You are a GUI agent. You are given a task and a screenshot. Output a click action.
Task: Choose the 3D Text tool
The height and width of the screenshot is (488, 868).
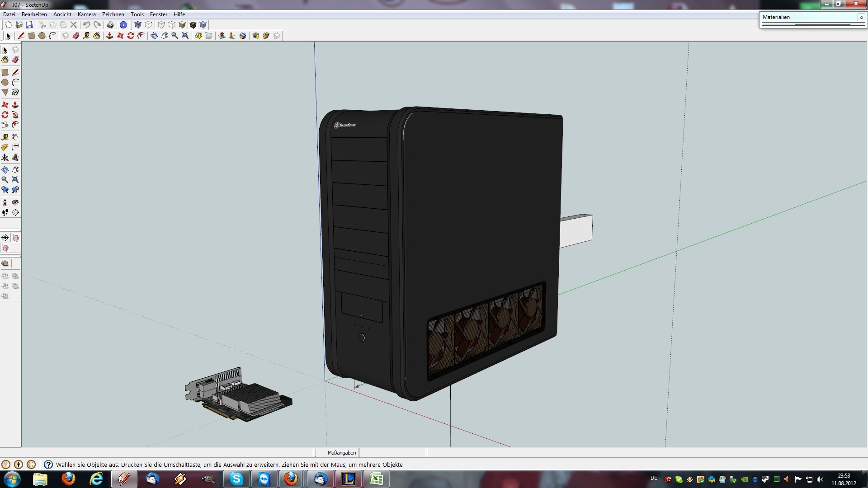(x=15, y=157)
